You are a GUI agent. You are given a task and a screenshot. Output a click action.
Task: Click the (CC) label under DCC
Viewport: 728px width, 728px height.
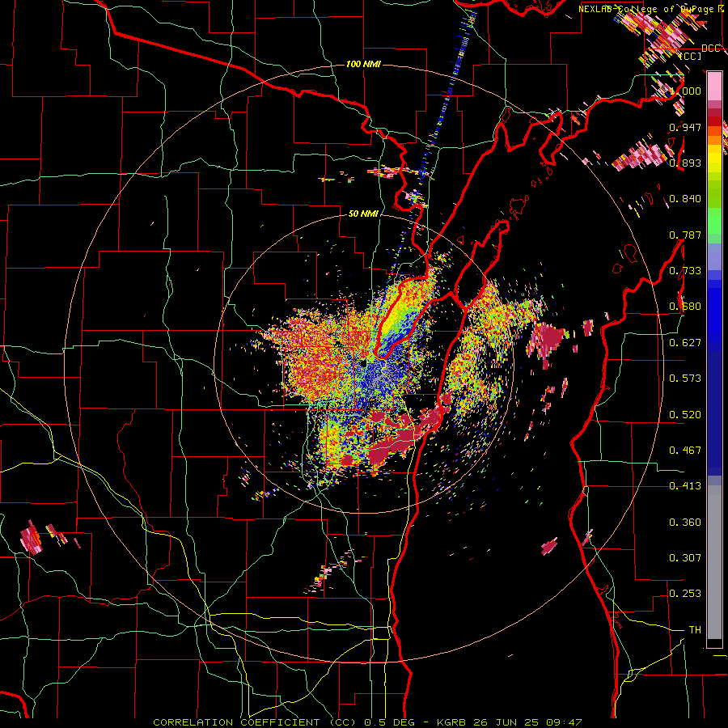coord(691,56)
